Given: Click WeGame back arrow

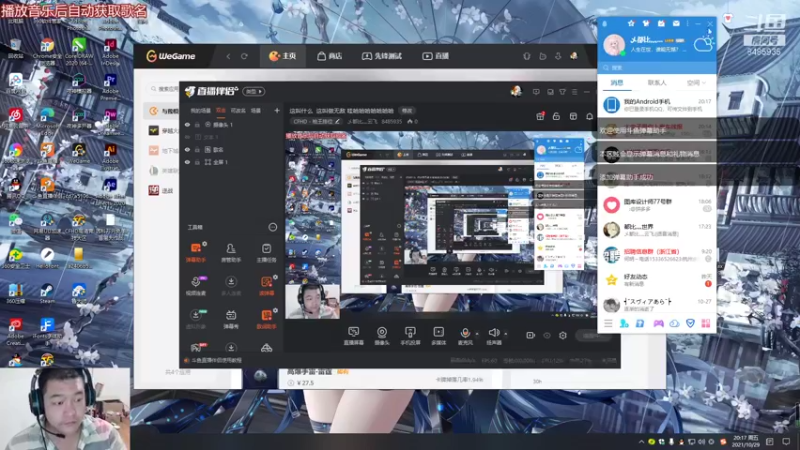Looking at the screenshot, I should tap(228, 56).
